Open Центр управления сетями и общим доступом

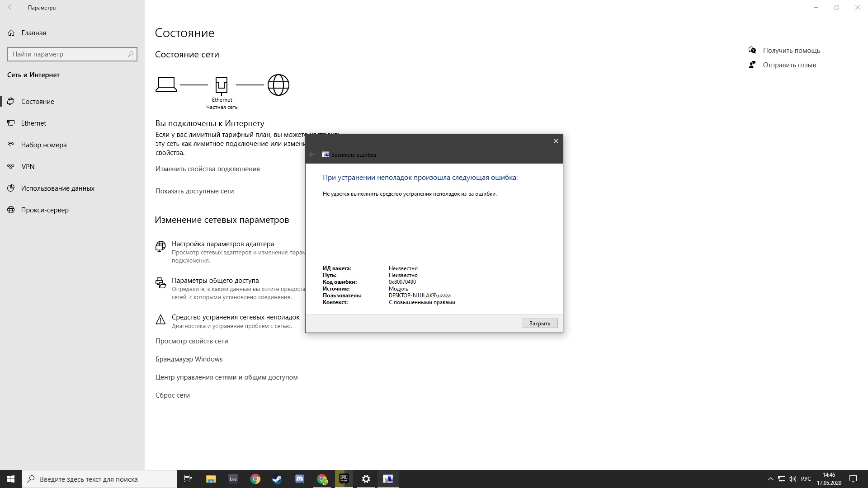click(226, 377)
